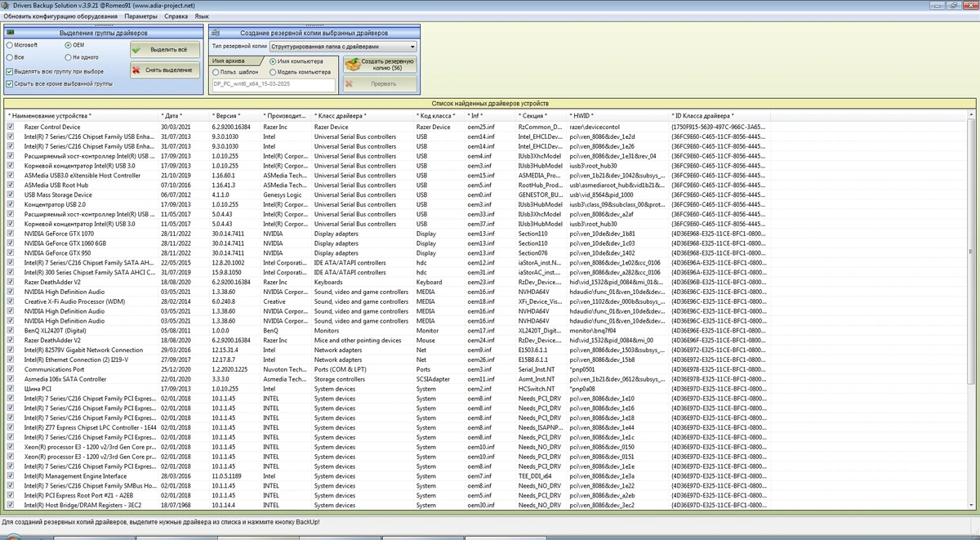
Task: Open the 'Параметры' menu
Action: point(140,16)
